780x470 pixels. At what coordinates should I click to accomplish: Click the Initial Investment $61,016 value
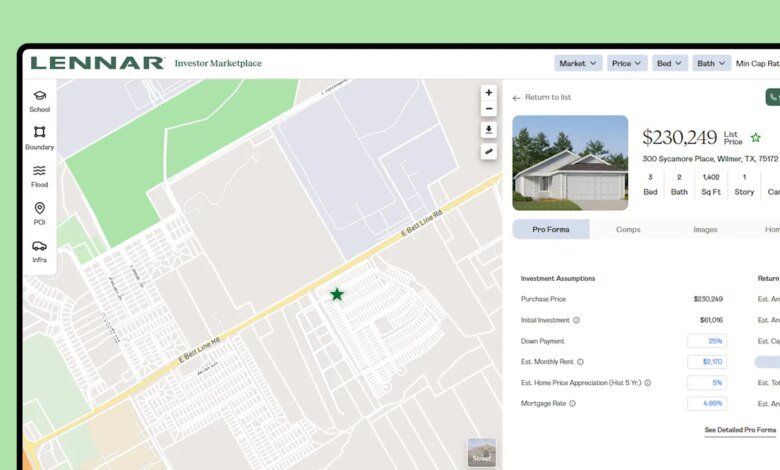pos(711,320)
